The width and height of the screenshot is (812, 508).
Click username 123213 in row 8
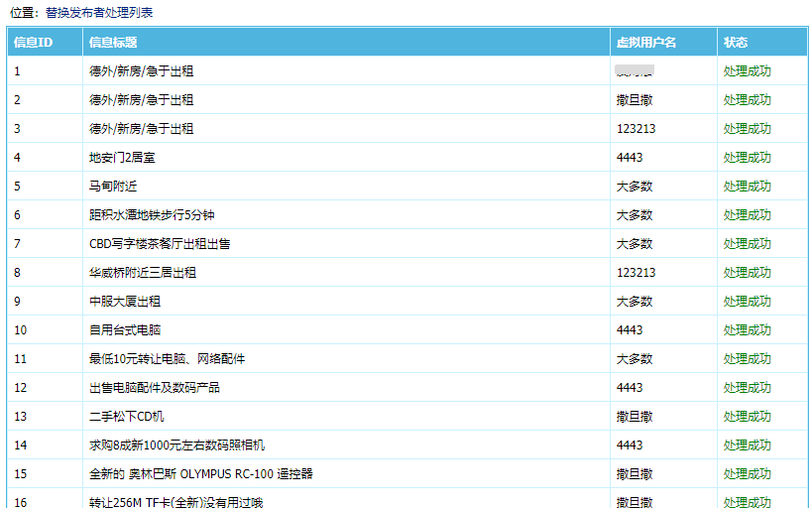(x=636, y=273)
